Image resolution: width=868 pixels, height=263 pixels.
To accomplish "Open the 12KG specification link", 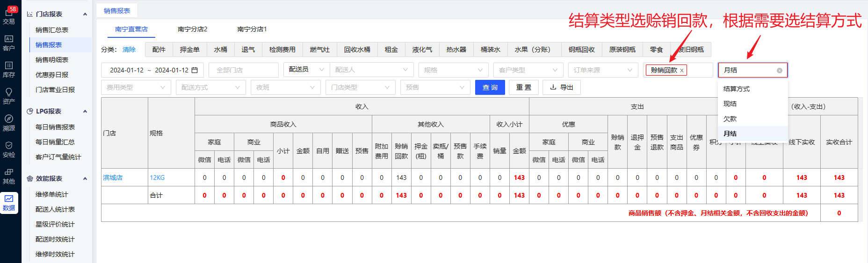I will click(x=157, y=178).
